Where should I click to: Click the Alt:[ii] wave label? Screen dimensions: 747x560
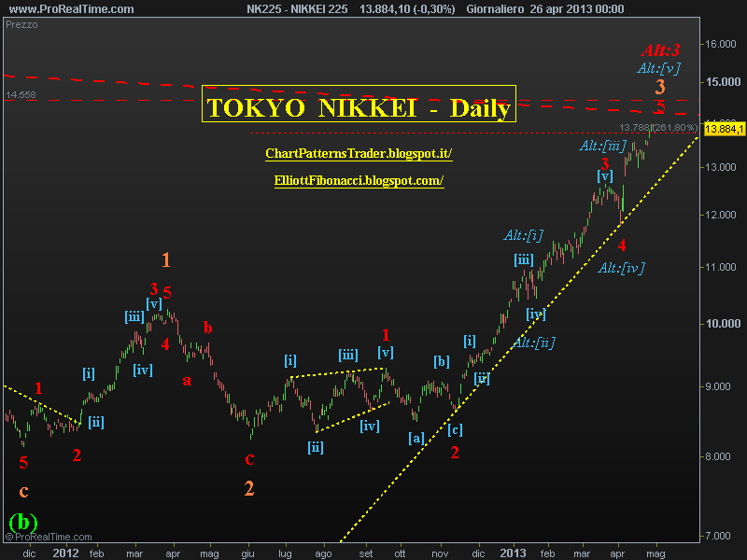pyautogui.click(x=535, y=343)
